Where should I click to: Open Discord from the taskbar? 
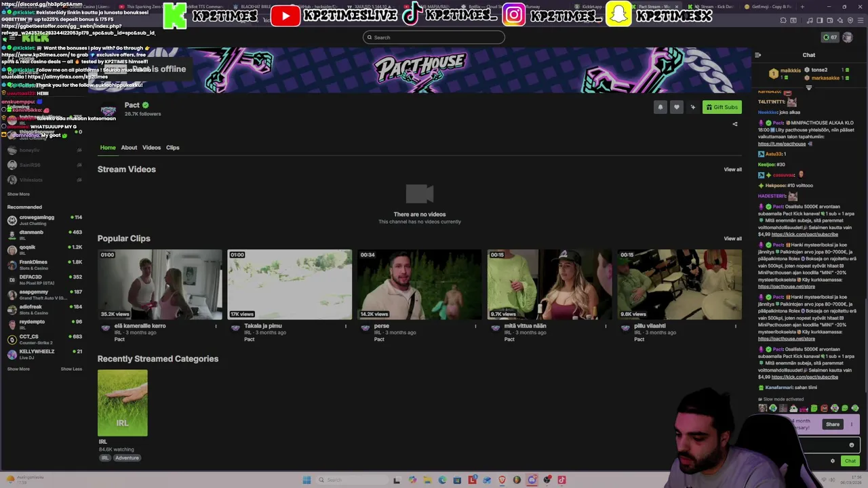(x=532, y=480)
